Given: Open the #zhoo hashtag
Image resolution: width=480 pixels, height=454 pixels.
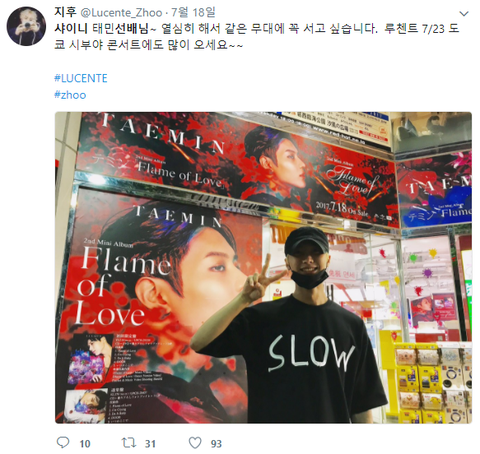Looking at the screenshot, I should 70,95.
